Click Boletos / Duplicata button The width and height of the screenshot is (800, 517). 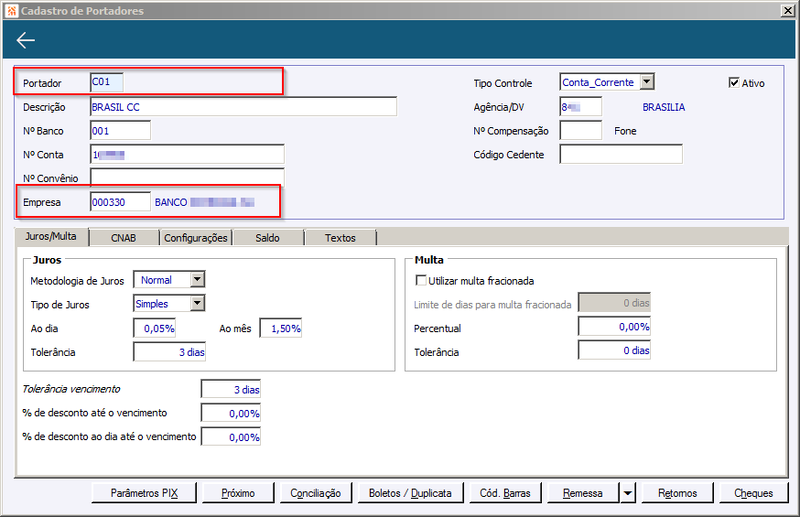coord(410,493)
